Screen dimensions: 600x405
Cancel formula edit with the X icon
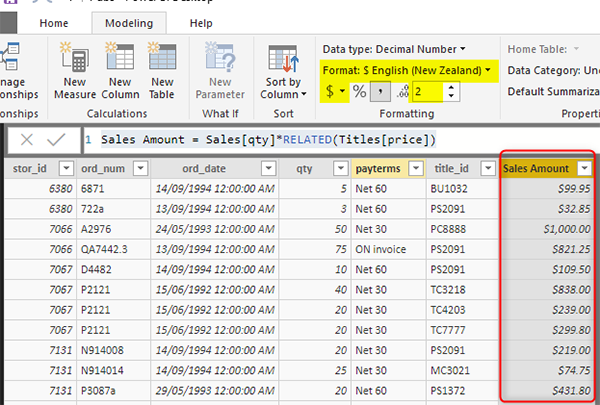pos(27,139)
